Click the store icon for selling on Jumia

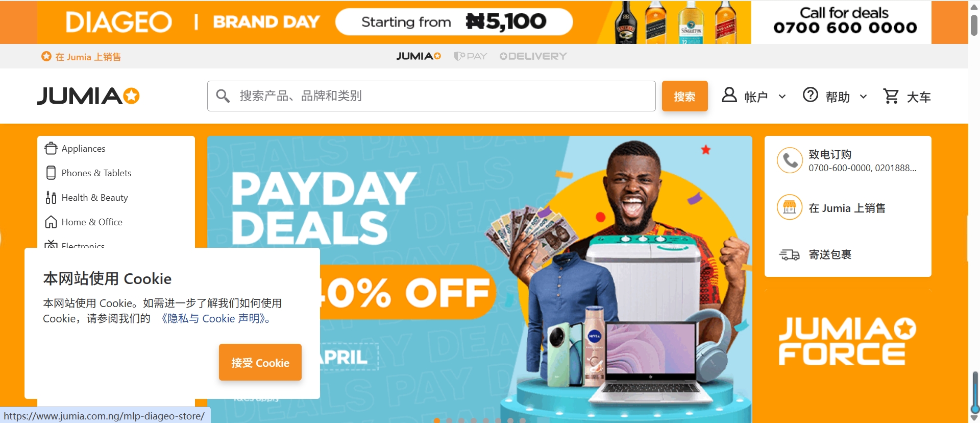[790, 207]
